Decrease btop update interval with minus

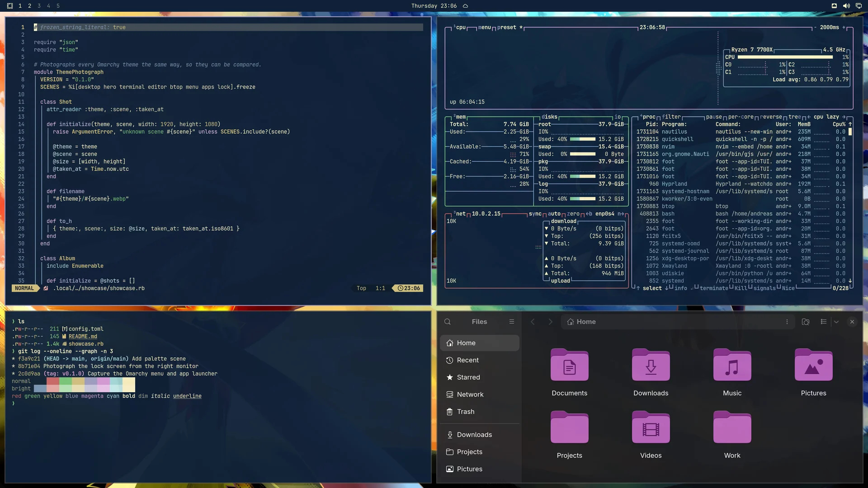[x=816, y=27]
